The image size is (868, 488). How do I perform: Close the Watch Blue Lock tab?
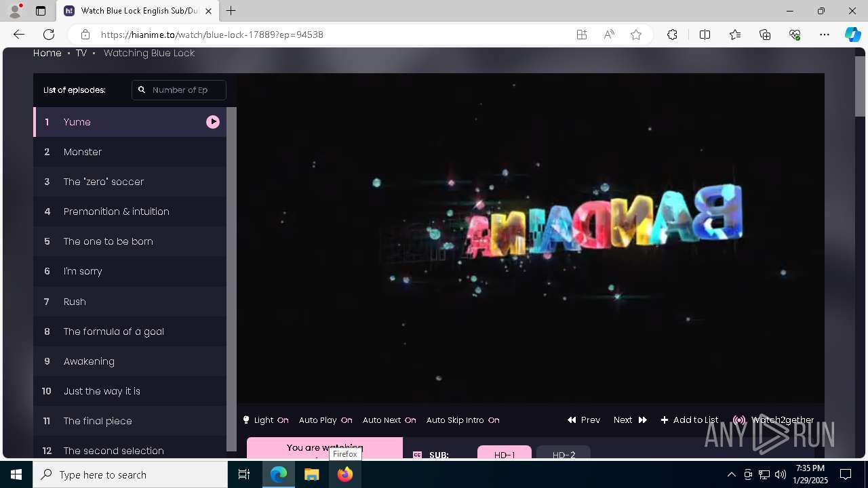click(209, 11)
